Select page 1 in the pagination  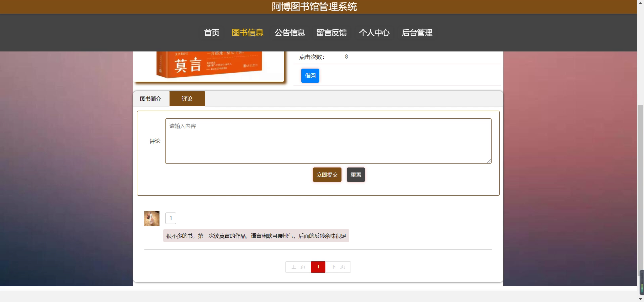point(318,267)
